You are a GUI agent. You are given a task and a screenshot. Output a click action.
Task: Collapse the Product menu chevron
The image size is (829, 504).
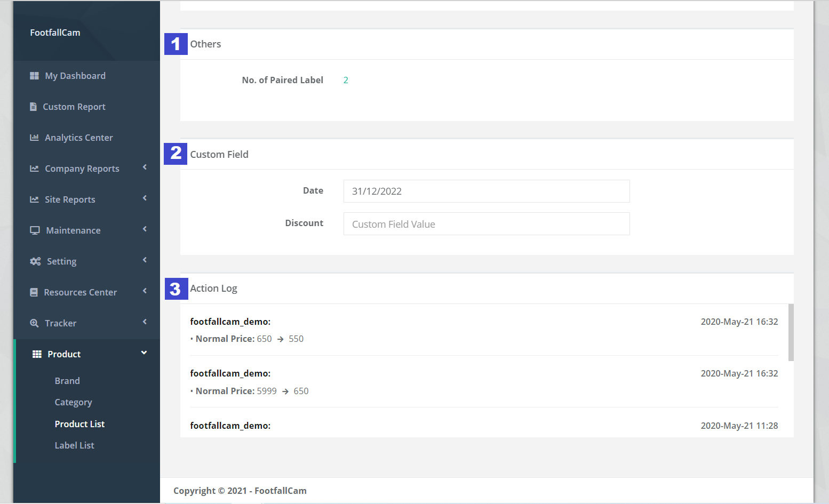144,353
